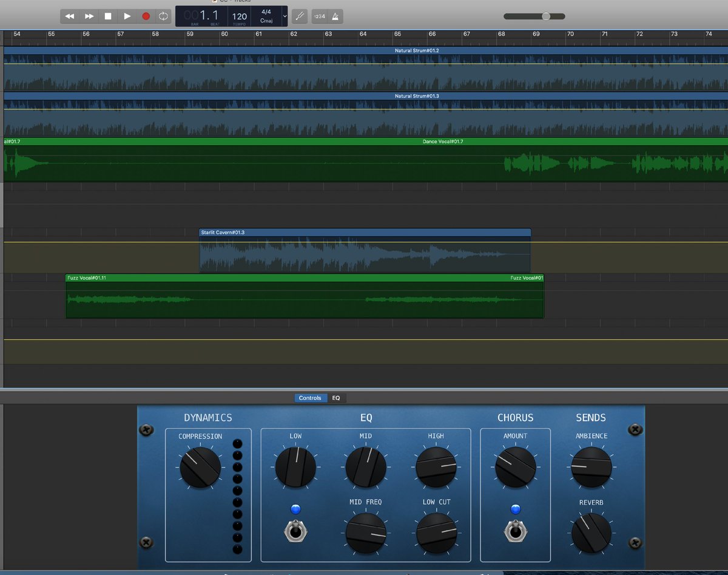Toggle the 1234 Count-in button
Viewport: 728px width, 575px height.
pos(319,16)
